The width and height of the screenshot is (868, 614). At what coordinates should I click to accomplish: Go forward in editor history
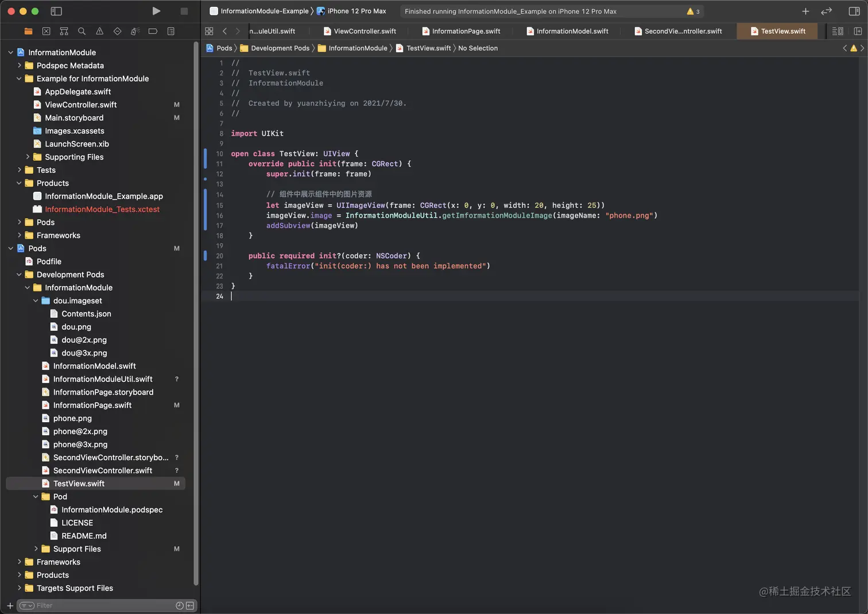click(x=238, y=31)
